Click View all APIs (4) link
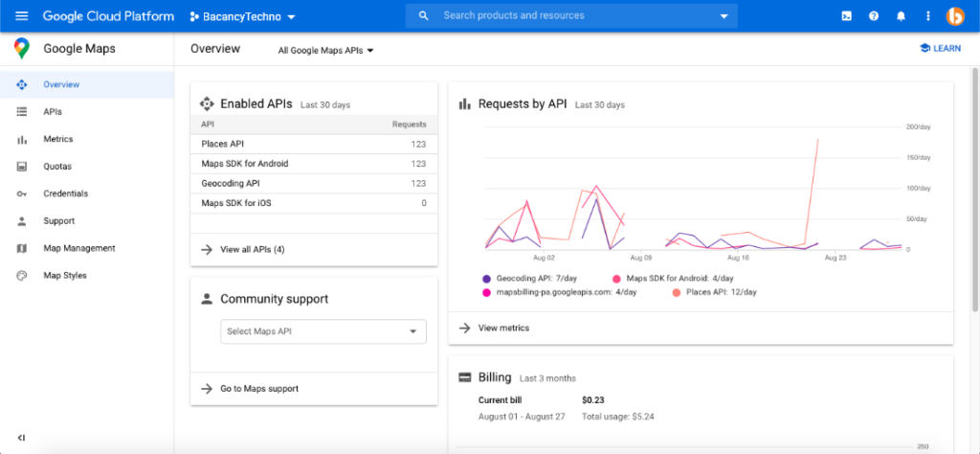The width and height of the screenshot is (980, 454). click(x=253, y=250)
